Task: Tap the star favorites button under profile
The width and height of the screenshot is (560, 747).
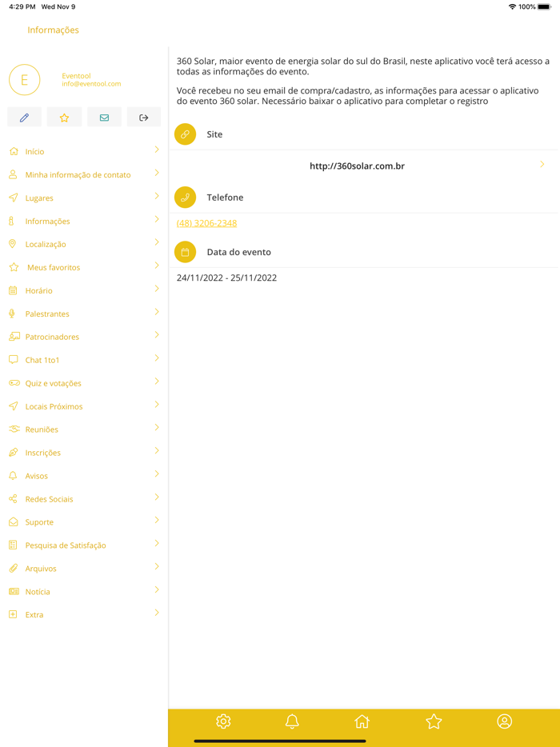Action: click(x=64, y=118)
